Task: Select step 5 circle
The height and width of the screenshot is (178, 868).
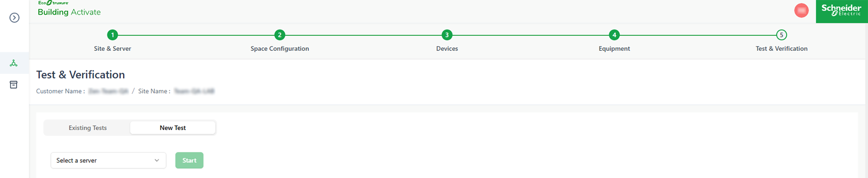Action: point(781,35)
